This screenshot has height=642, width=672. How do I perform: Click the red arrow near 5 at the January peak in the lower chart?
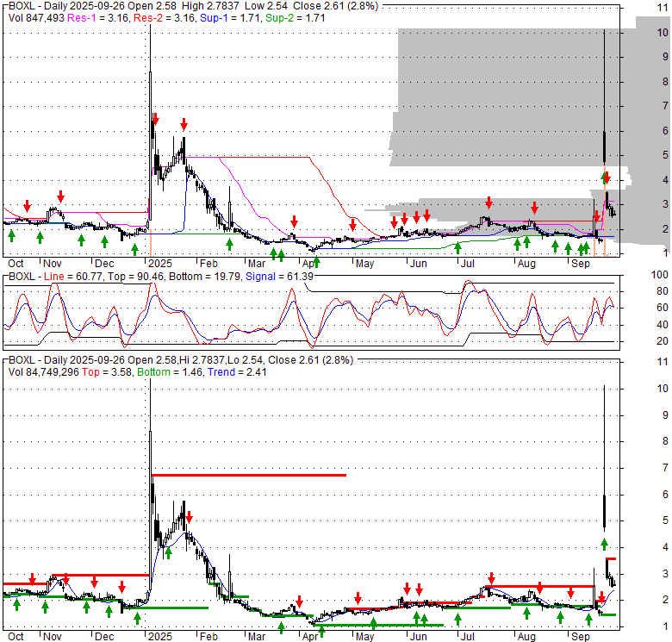[189, 517]
